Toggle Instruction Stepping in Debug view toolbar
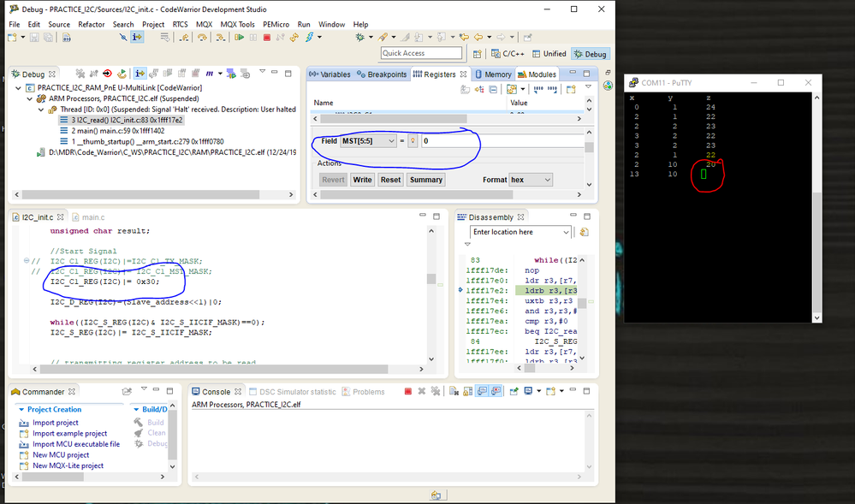The image size is (855, 504). (140, 74)
